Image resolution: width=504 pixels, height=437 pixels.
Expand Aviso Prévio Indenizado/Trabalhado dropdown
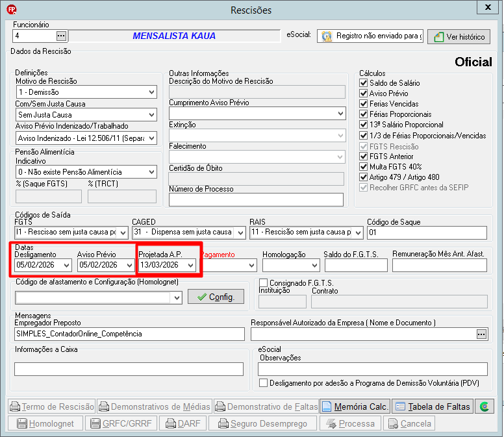point(152,138)
